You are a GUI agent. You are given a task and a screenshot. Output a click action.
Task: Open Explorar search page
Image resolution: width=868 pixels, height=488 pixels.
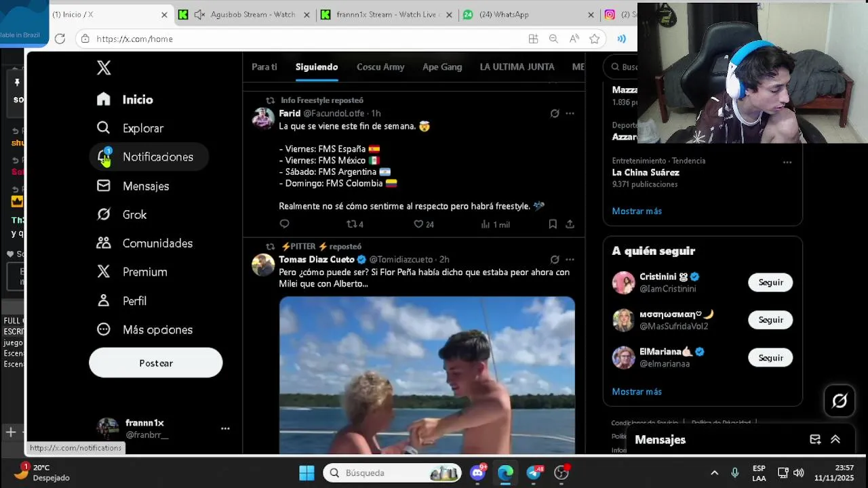(130, 128)
